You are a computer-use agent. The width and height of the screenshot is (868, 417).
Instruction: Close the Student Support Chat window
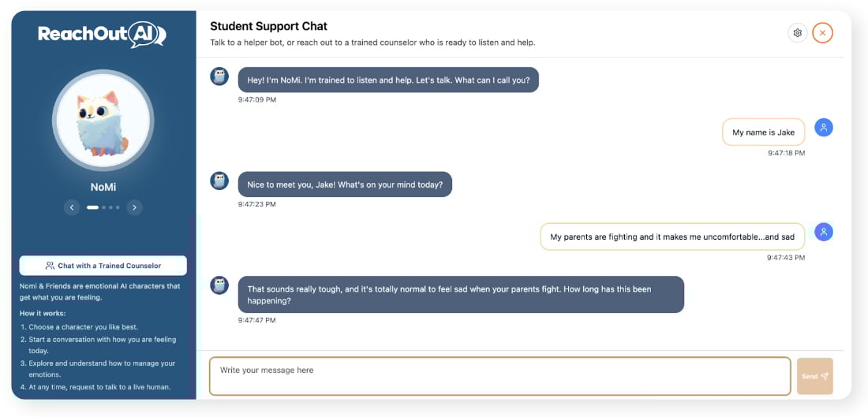click(x=822, y=33)
